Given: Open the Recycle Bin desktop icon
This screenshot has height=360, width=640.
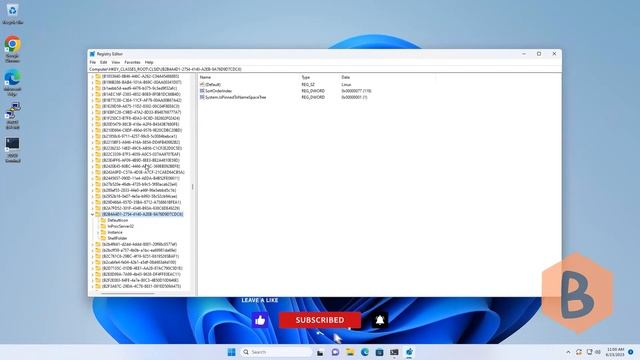Looking at the screenshot, I should [13, 14].
